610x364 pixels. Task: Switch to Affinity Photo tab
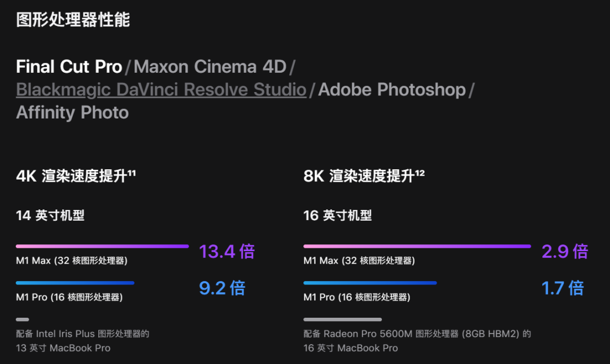[72, 113]
